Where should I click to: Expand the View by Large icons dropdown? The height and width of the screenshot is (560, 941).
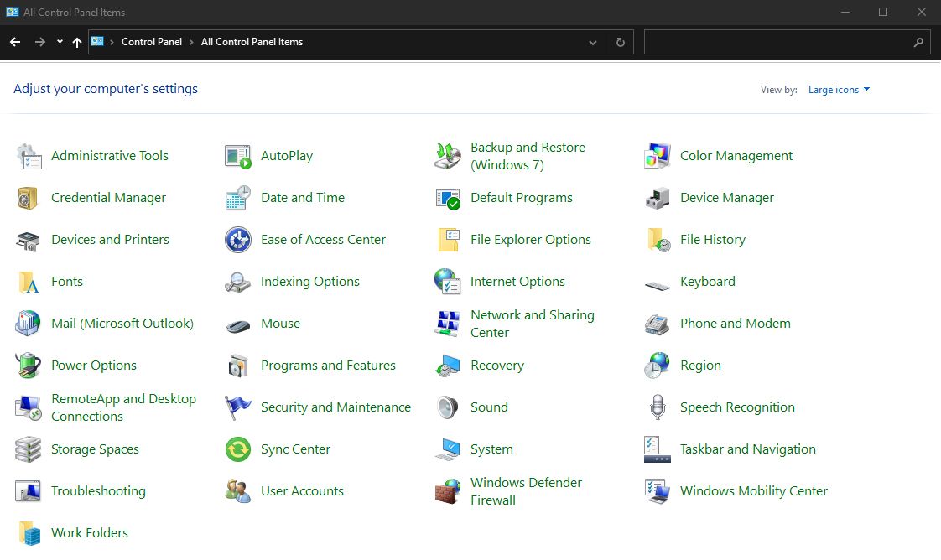(839, 90)
